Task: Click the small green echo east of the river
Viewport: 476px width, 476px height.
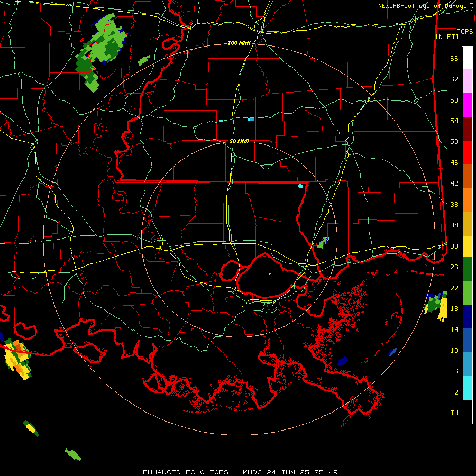Action: pos(323,242)
